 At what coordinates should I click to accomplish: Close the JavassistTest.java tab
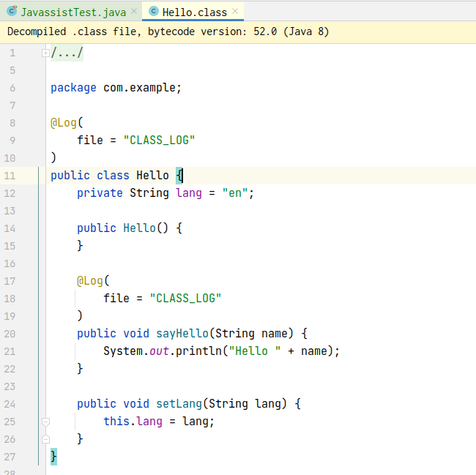(x=133, y=12)
